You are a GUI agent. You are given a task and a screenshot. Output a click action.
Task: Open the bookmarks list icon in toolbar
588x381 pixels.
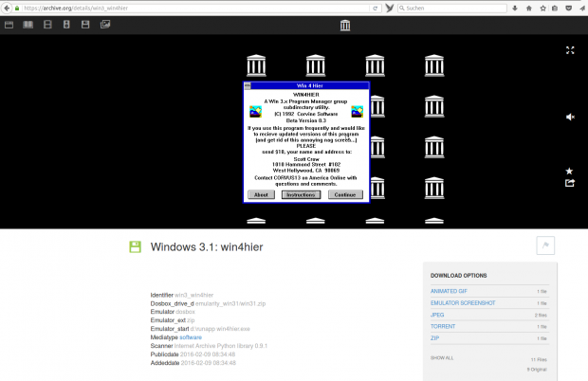point(555,8)
